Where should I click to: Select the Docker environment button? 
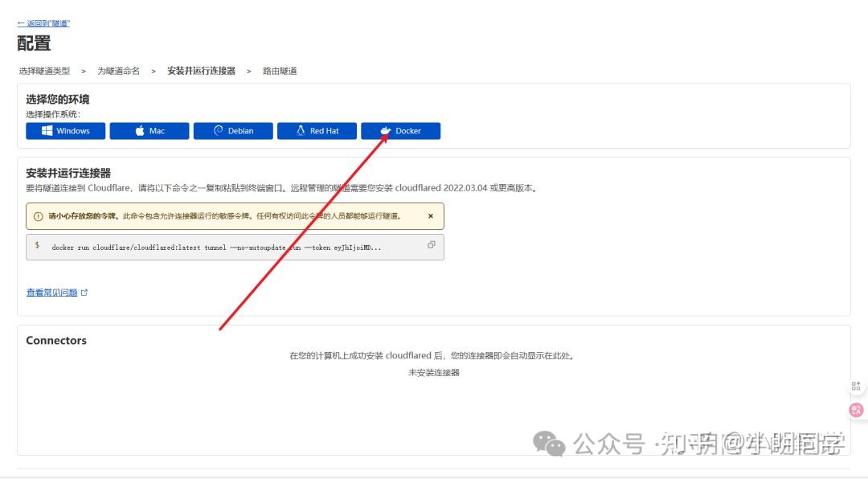(401, 131)
